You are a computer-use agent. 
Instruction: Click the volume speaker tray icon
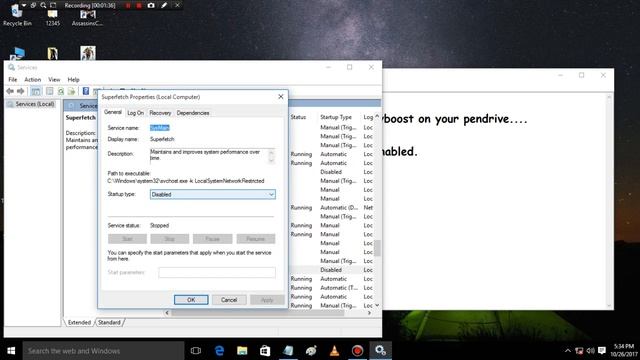(590, 351)
